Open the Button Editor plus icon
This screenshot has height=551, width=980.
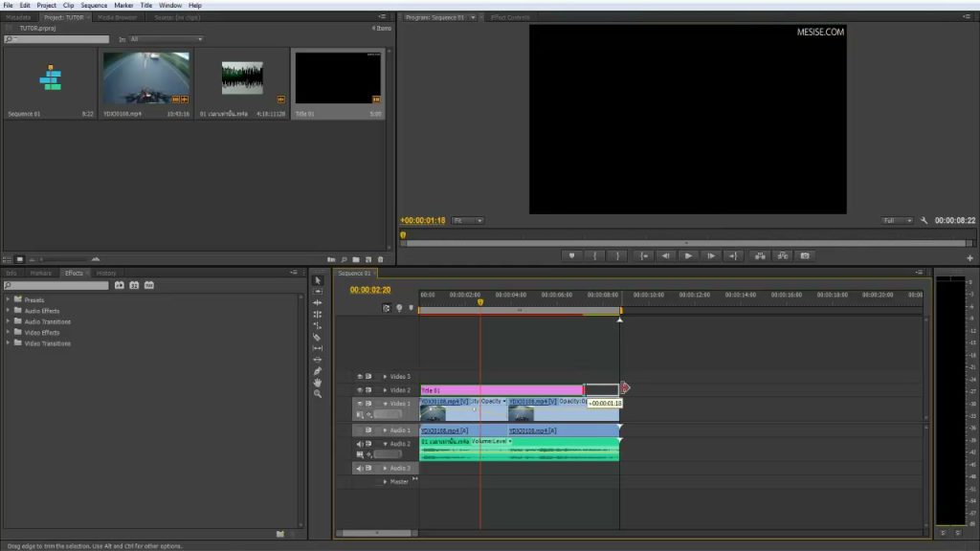coord(970,257)
